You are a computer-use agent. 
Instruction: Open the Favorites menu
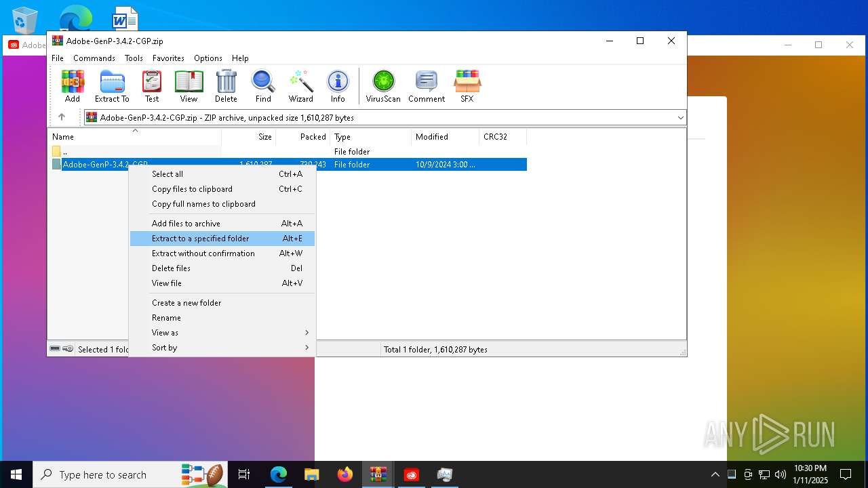click(x=168, y=58)
